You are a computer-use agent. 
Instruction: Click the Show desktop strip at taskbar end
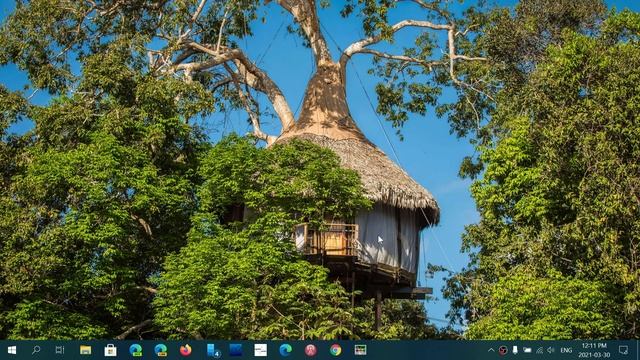[x=638, y=350]
